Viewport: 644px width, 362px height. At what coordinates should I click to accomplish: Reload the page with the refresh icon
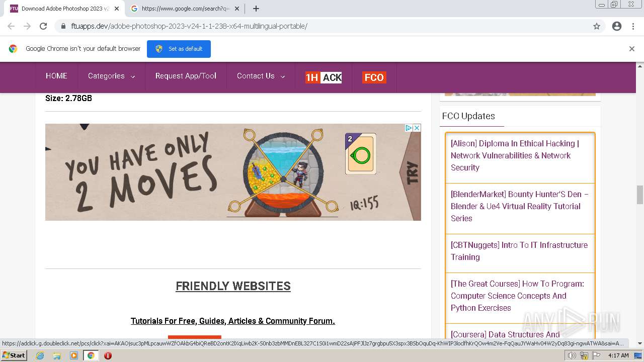pos(43,26)
